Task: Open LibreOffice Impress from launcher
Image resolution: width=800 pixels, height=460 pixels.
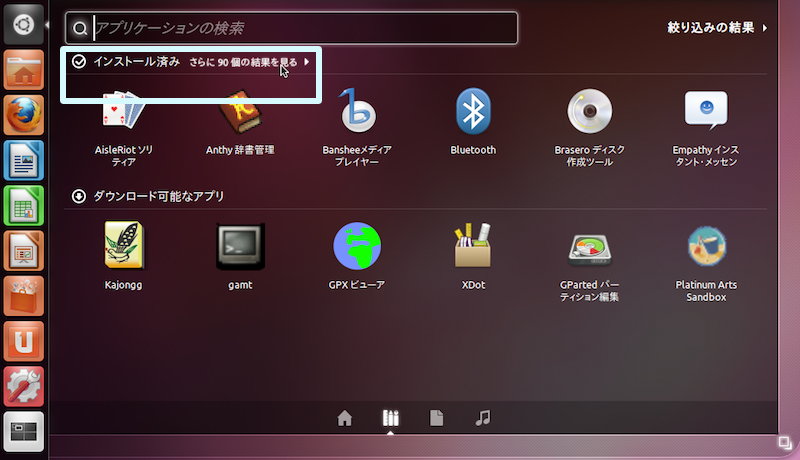Action: [x=23, y=251]
